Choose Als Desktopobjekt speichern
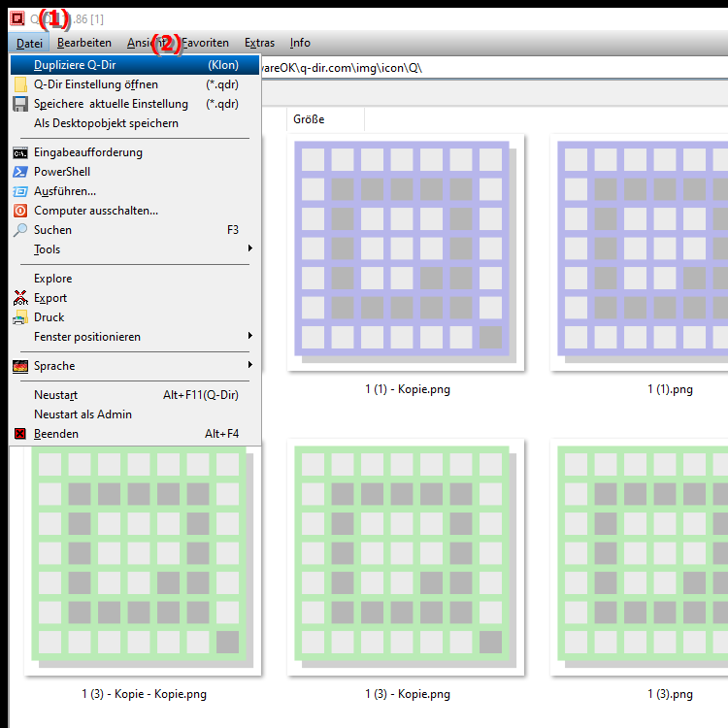 [x=135, y=123]
